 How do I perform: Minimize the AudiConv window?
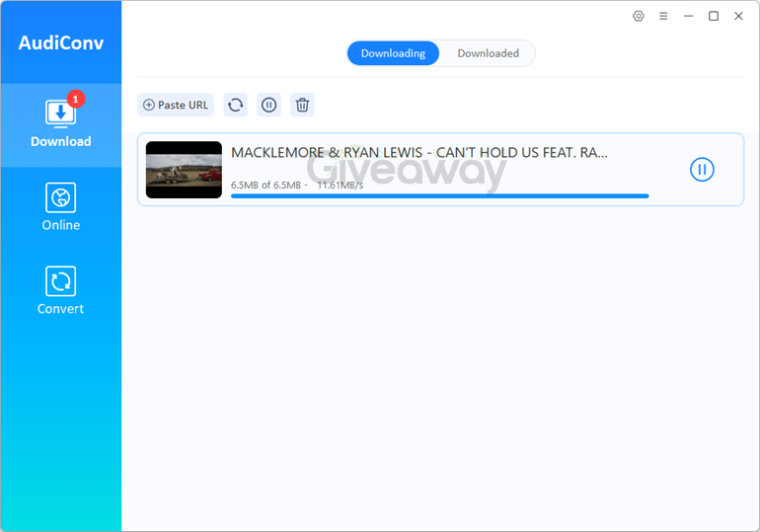(688, 16)
